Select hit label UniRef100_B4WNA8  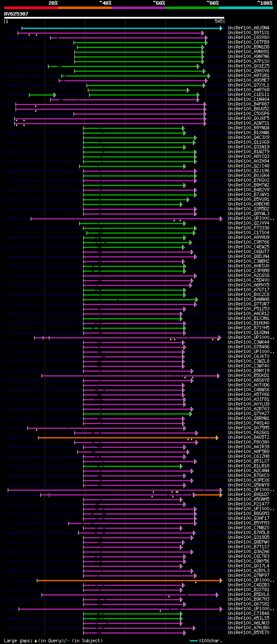[x=248, y=299]
